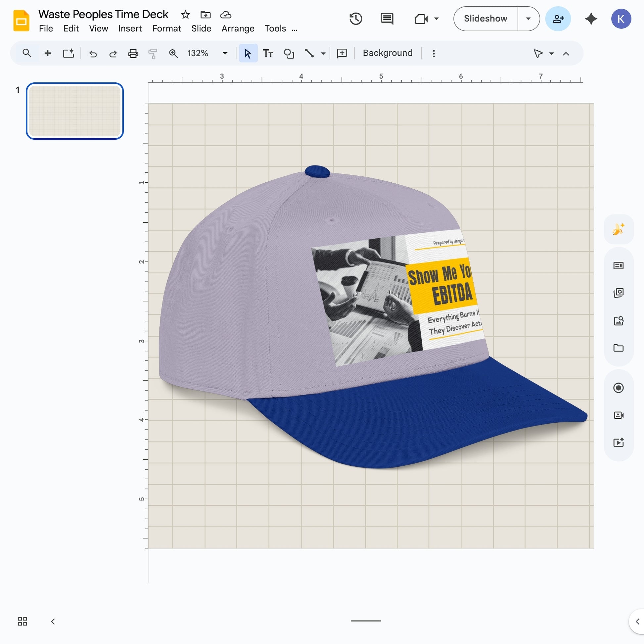This screenshot has width=644, height=644.
Task: Click the pointer mode icon on toolbar
Action: pyautogui.click(x=538, y=54)
